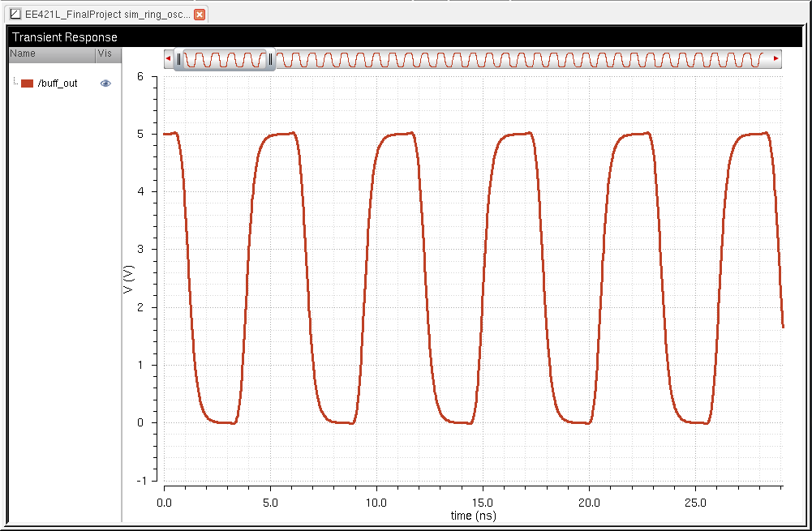Close the EE421L_FinalProject sim_ring_osc tab
The height and width of the screenshot is (531, 812).
tap(200, 15)
